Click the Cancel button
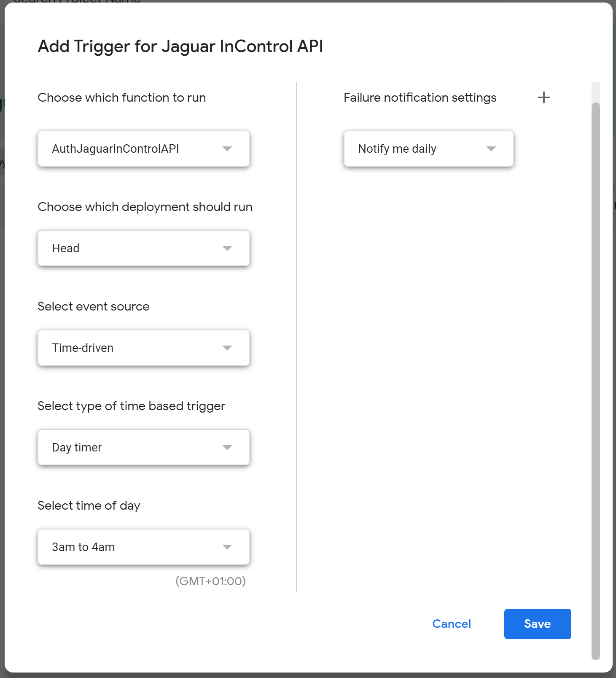Image resolution: width=616 pixels, height=678 pixels. (452, 624)
